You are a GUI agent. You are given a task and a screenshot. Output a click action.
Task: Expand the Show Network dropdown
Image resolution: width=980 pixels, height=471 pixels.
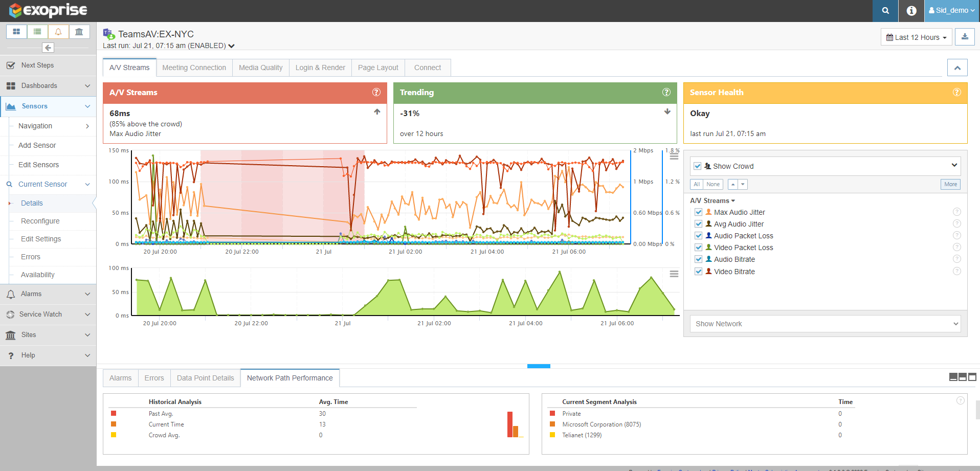(x=825, y=324)
